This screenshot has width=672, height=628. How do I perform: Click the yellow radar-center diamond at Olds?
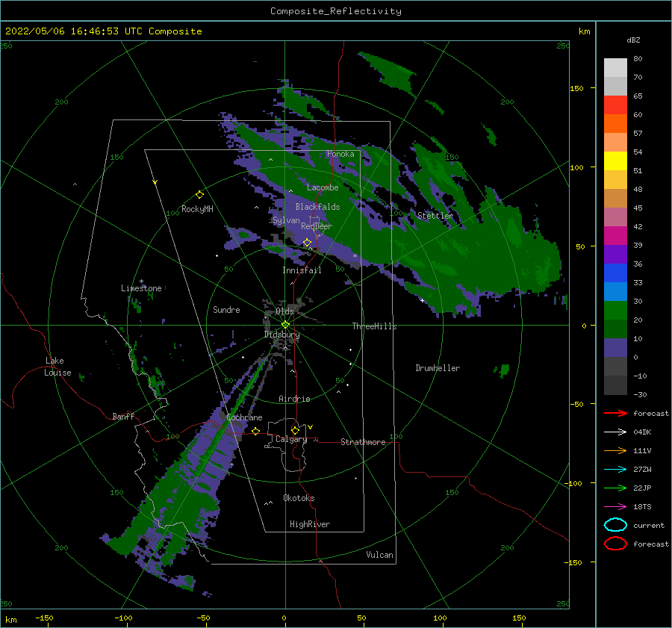pos(285,325)
